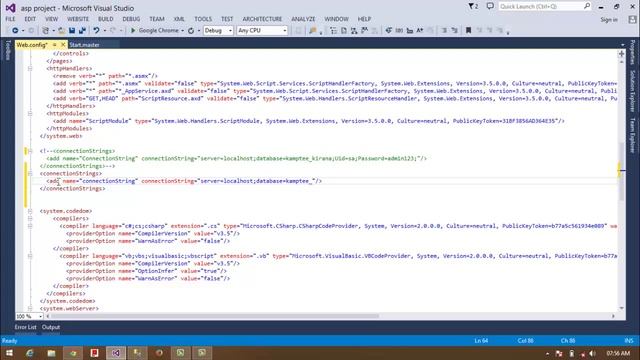This screenshot has width=640, height=360.
Task: Click the Decrease Indent toolbar icon
Action: click(444, 31)
